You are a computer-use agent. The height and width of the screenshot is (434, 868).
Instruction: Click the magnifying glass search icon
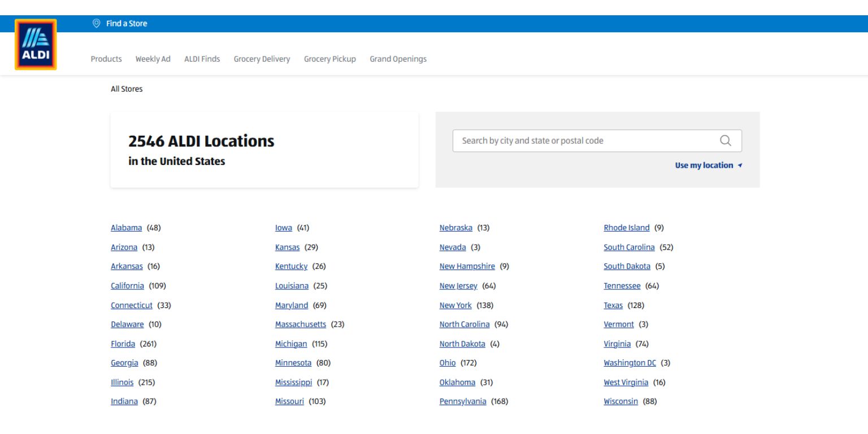[x=726, y=141]
